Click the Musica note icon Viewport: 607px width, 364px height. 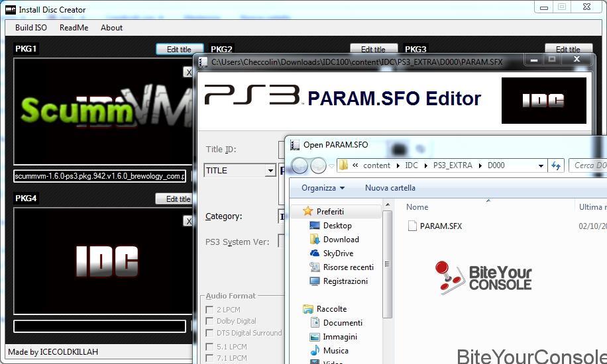coord(315,351)
